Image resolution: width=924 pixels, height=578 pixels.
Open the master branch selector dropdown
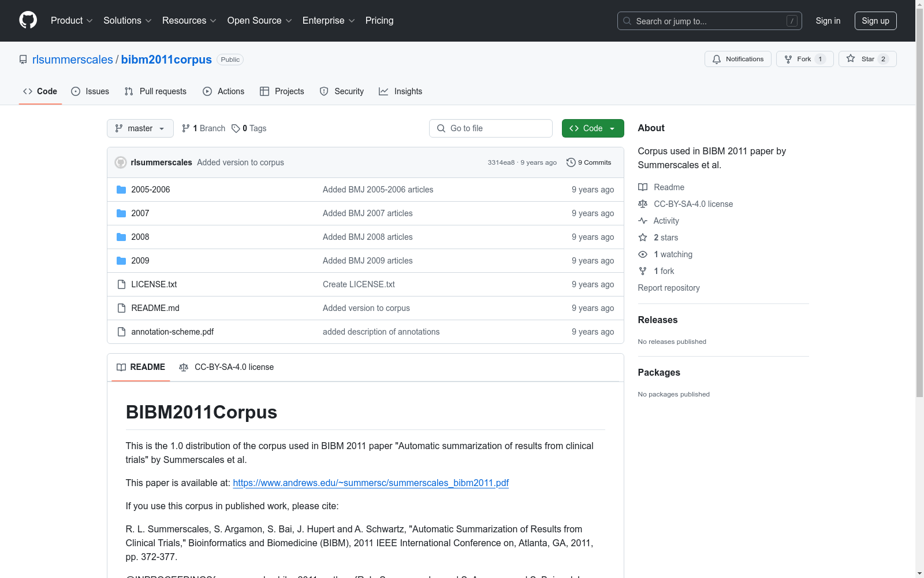tap(140, 128)
